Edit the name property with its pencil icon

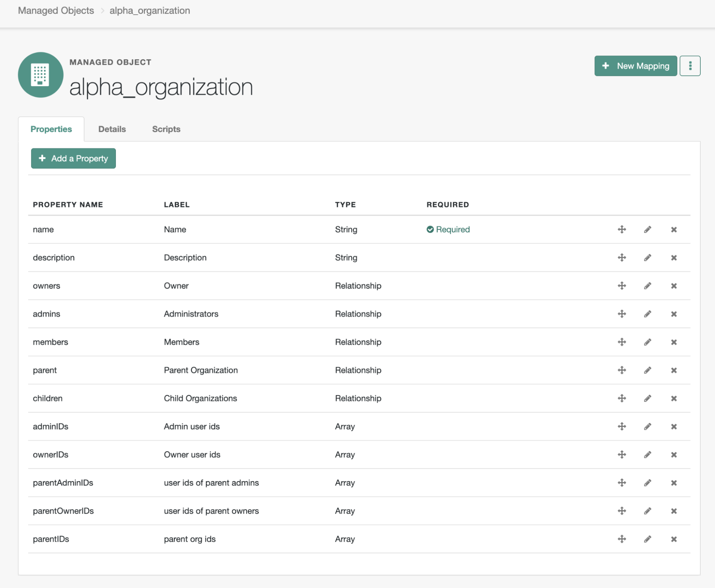(x=647, y=229)
